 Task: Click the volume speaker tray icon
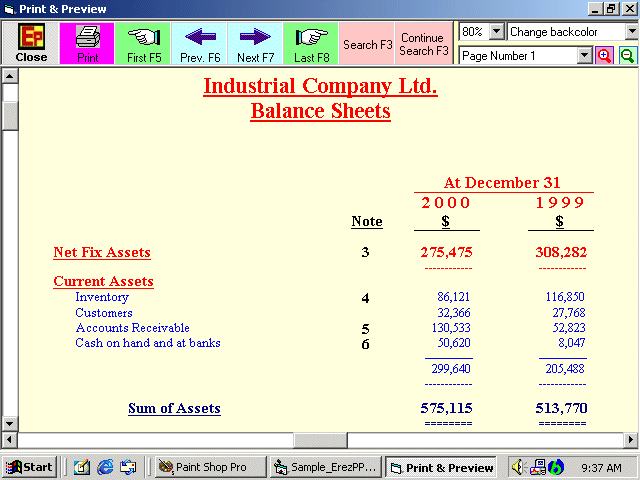pos(518,467)
